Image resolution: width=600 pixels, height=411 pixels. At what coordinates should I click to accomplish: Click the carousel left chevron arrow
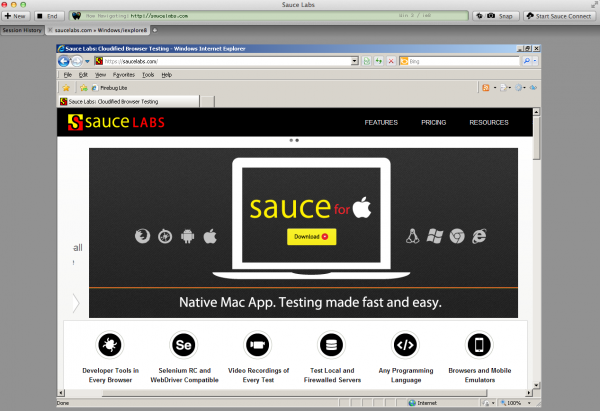(x=76, y=303)
